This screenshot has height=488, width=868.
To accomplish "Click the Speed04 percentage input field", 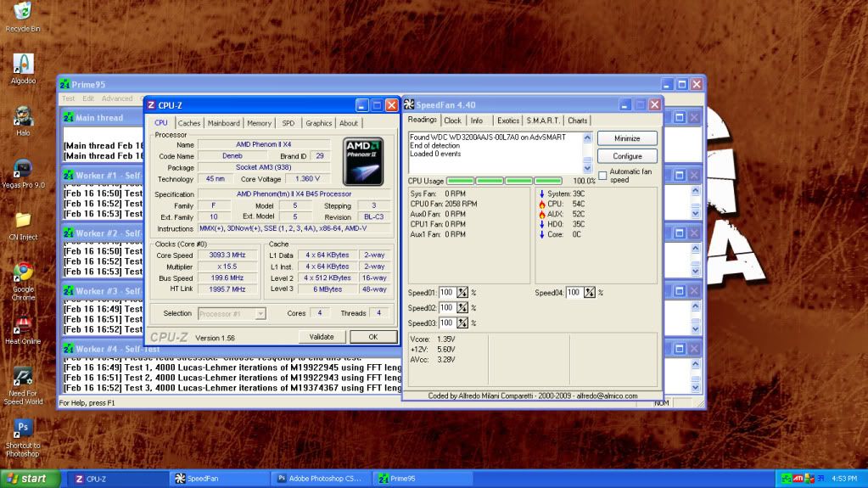I will (x=574, y=293).
